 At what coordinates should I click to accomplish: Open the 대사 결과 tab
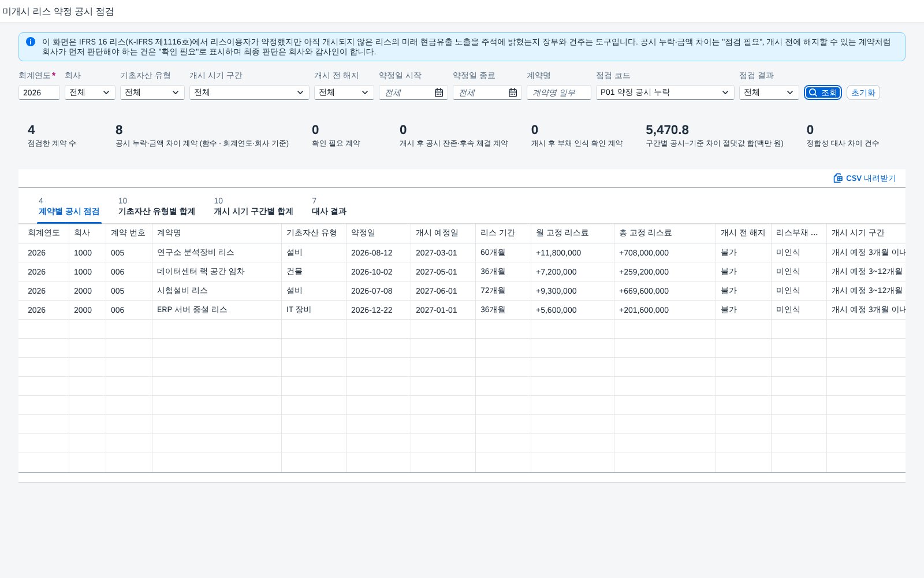coord(329,206)
